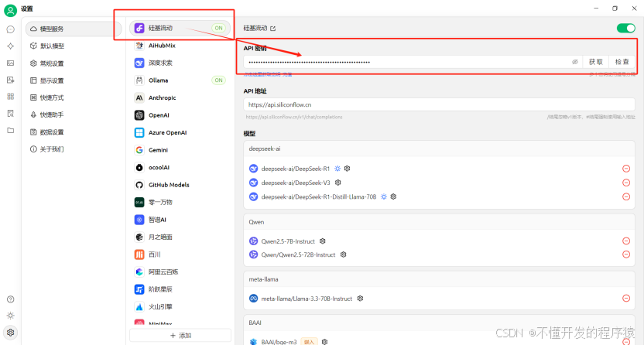Select Azure OpenAI provider
644x345 pixels.
click(x=180, y=132)
